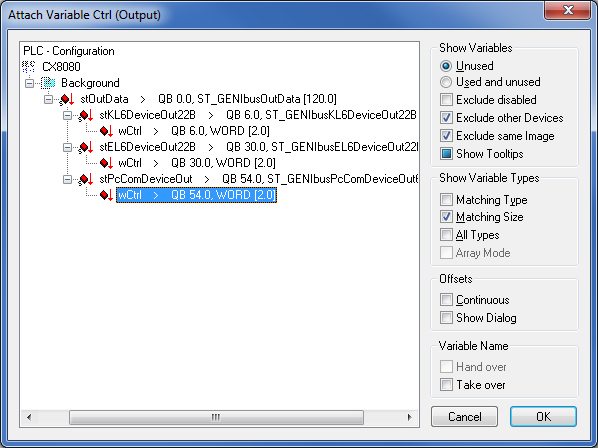Uncheck Exclude other Devices
Screen dimensions: 598x448
pos(446,118)
